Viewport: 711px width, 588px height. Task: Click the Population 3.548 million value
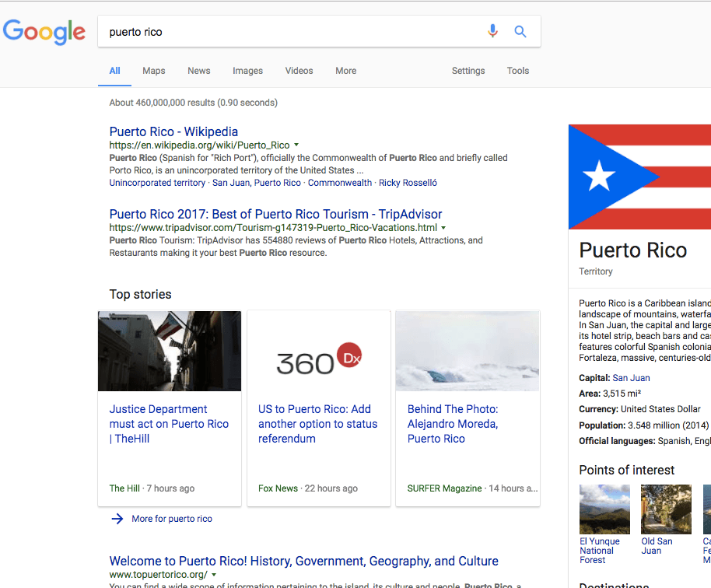tap(668, 425)
